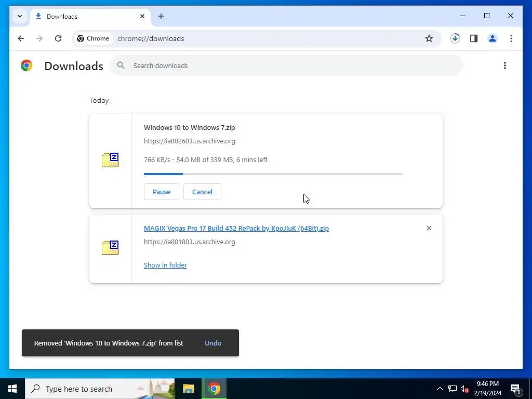Viewport: 532px width, 399px height.
Task: Pause the Windows 10 to Windows 7 download
Action: click(162, 192)
